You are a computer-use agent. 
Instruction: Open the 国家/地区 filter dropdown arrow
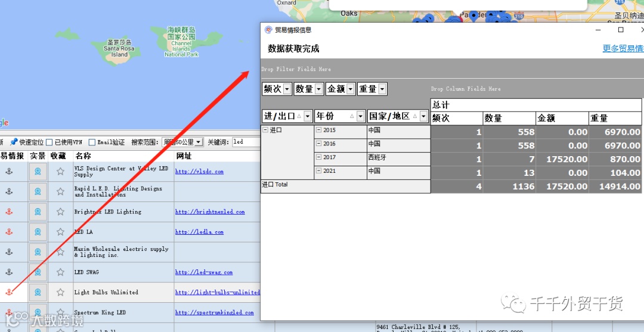423,117
